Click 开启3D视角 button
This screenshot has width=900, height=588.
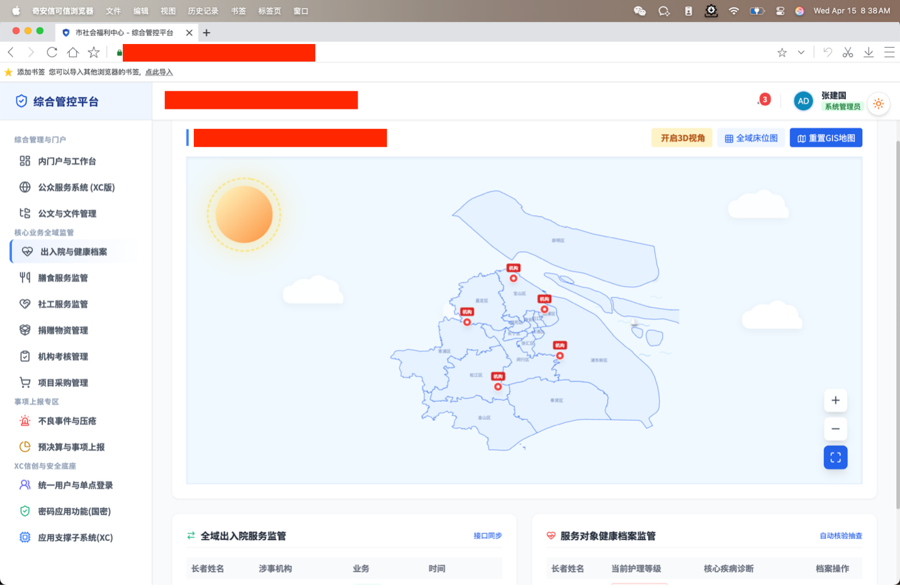pyautogui.click(x=682, y=138)
